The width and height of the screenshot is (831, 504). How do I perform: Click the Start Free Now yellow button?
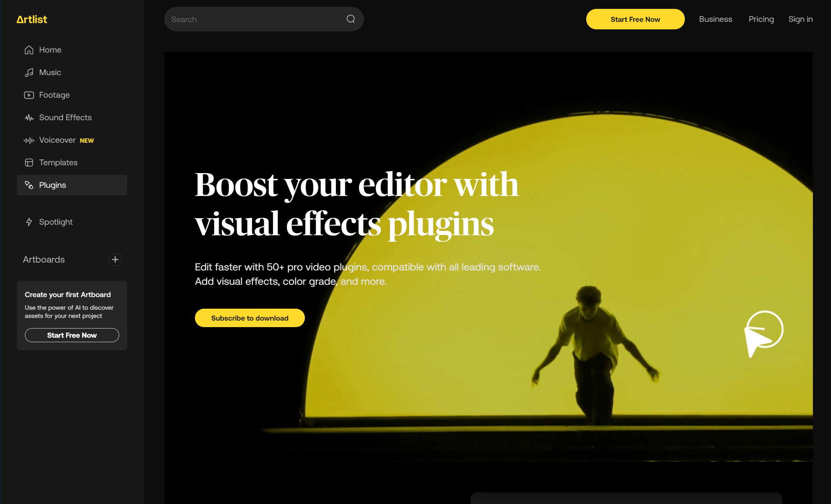point(635,19)
